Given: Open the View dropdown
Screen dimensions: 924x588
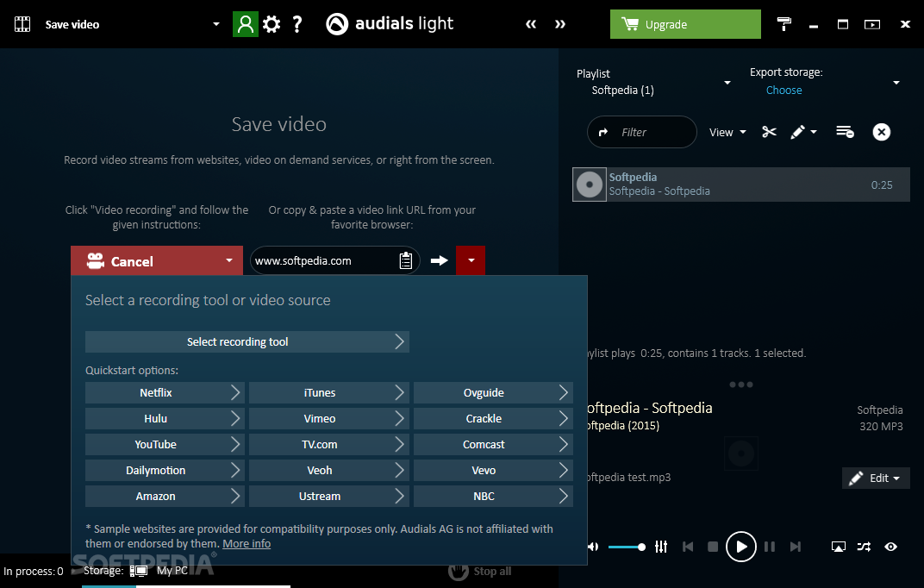Looking at the screenshot, I should coord(727,132).
